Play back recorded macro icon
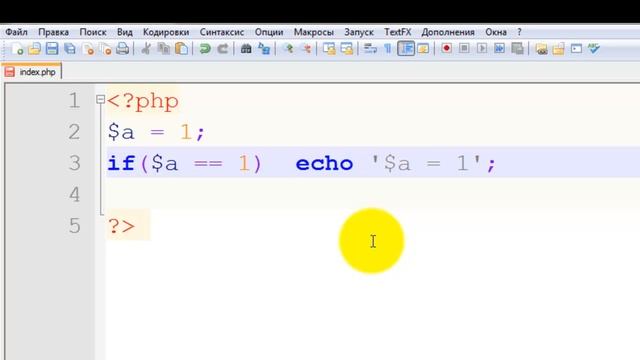Screen dimensions: 640x360 [482, 49]
